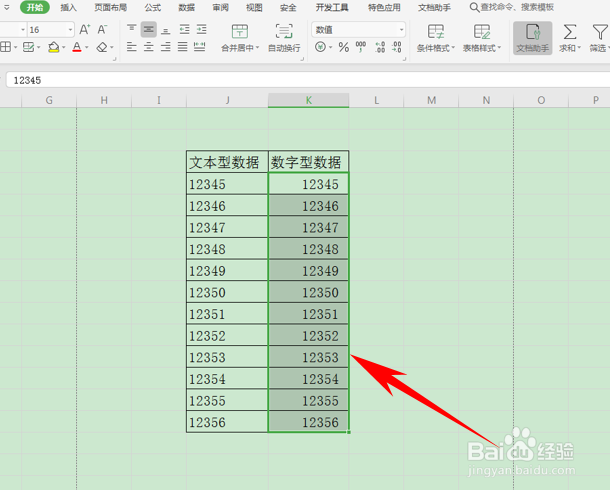Click the distributed alignment icon
Image resolution: width=610 pixels, height=492 pixels.
[200, 47]
